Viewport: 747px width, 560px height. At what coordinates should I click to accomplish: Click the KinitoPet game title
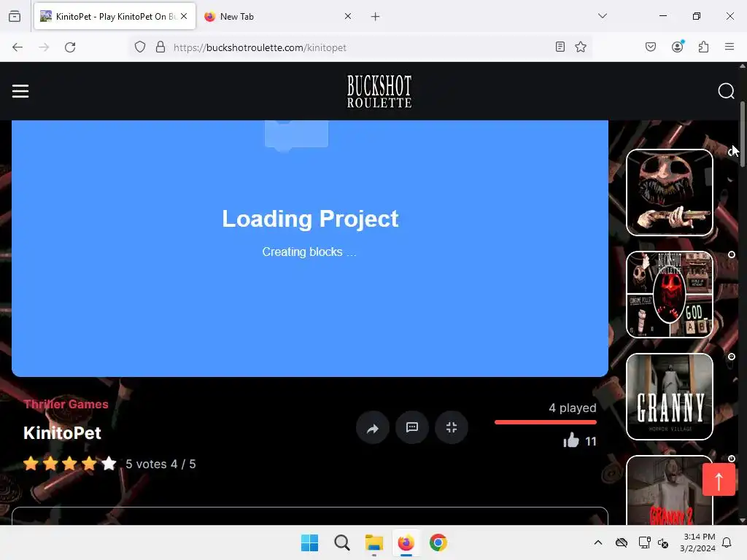click(62, 433)
